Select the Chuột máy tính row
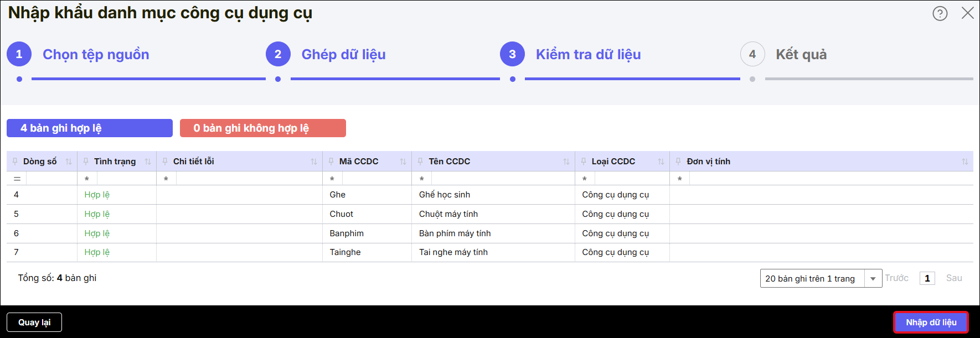Image resolution: width=980 pixels, height=338 pixels. coord(490,214)
